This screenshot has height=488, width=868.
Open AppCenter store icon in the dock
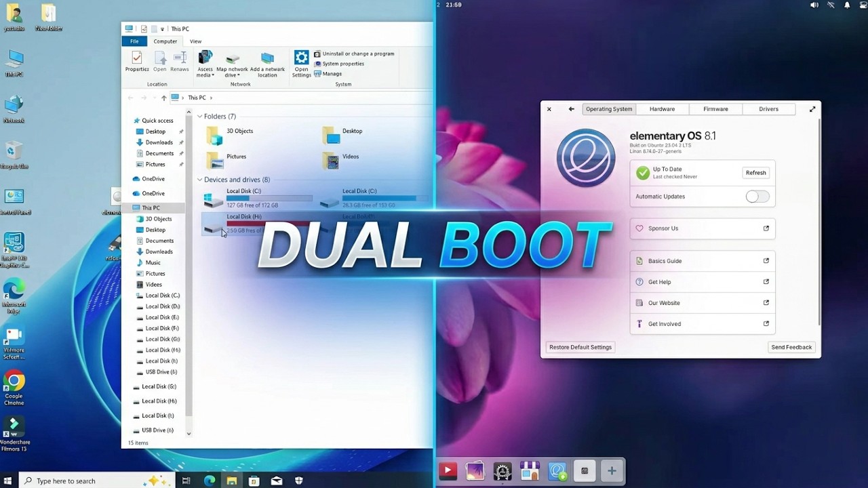tap(530, 470)
